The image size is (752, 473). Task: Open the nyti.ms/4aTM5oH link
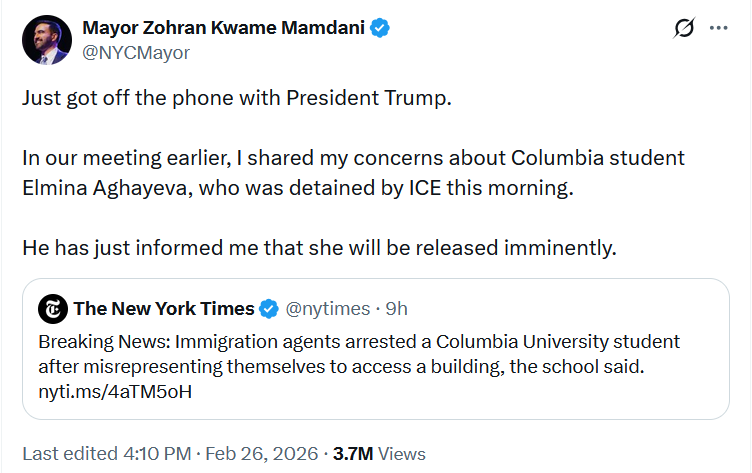coord(115,390)
